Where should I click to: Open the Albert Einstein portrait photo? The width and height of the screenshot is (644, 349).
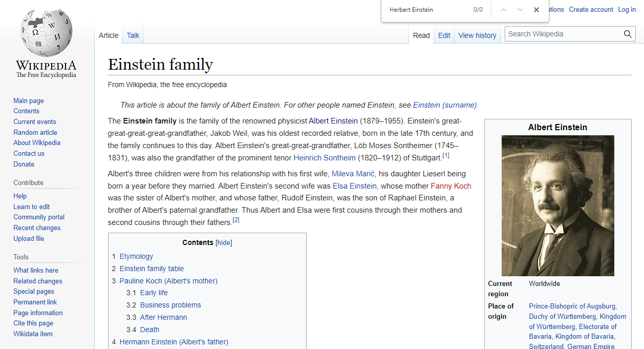pyautogui.click(x=558, y=206)
